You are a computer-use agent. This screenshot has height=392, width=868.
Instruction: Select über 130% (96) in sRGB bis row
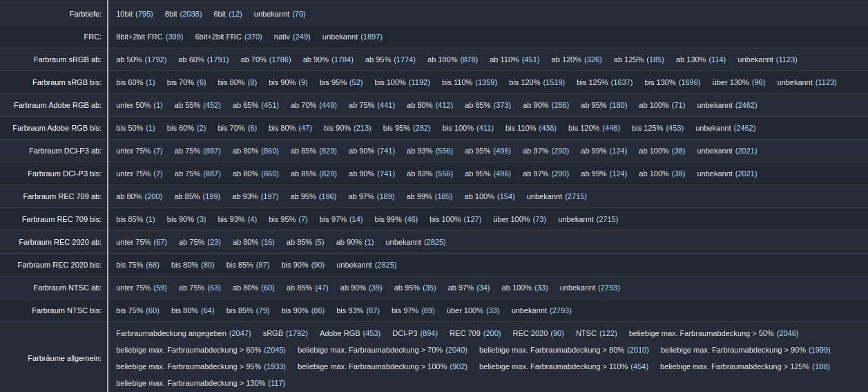[x=738, y=82]
